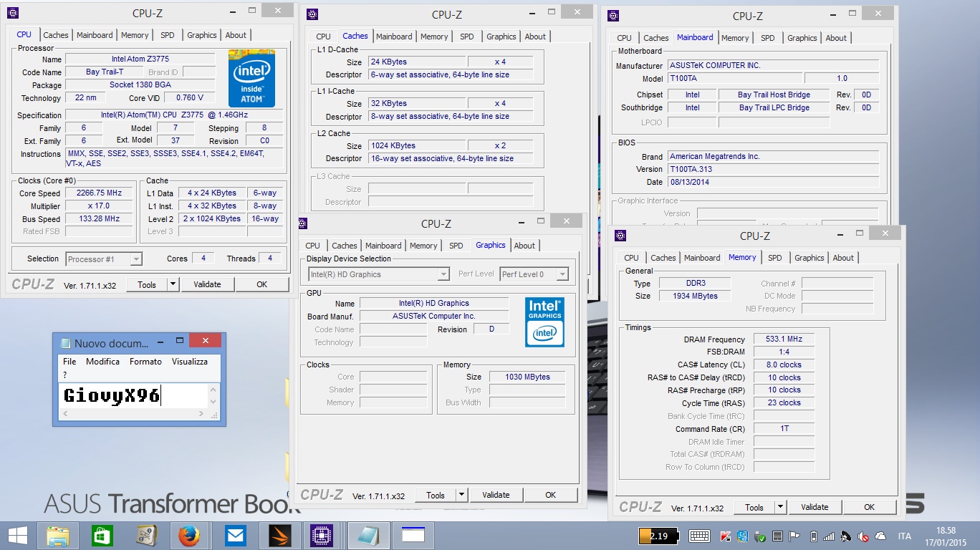The image size is (980, 550).
Task: Click the DRAM Frequency value 533.1 MHz
Action: (x=784, y=339)
